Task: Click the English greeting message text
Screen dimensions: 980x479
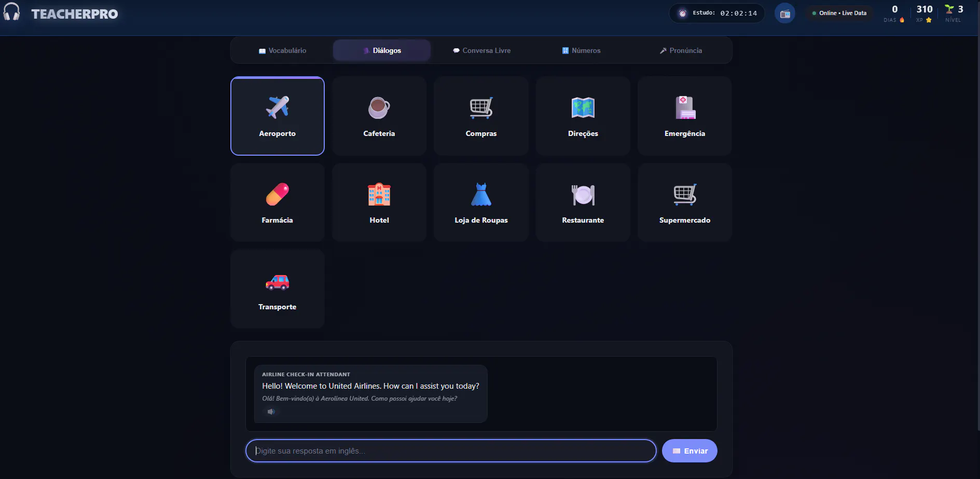Action: (370, 386)
